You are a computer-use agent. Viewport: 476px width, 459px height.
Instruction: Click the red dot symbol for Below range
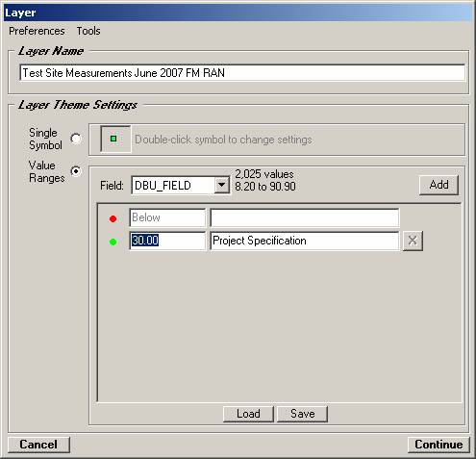[x=113, y=218]
